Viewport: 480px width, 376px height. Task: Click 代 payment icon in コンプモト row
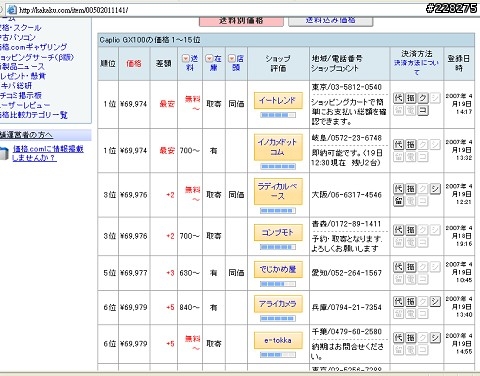399,230
